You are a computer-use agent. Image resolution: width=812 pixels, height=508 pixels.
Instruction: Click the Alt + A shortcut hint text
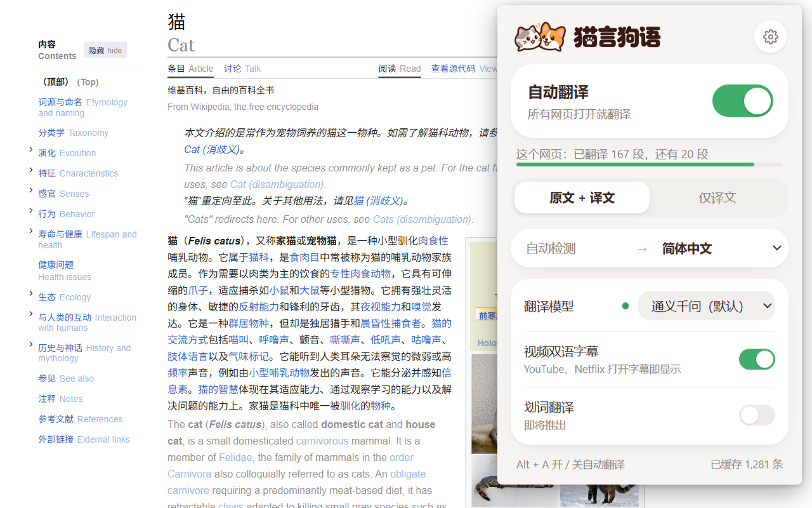pyautogui.click(x=570, y=464)
